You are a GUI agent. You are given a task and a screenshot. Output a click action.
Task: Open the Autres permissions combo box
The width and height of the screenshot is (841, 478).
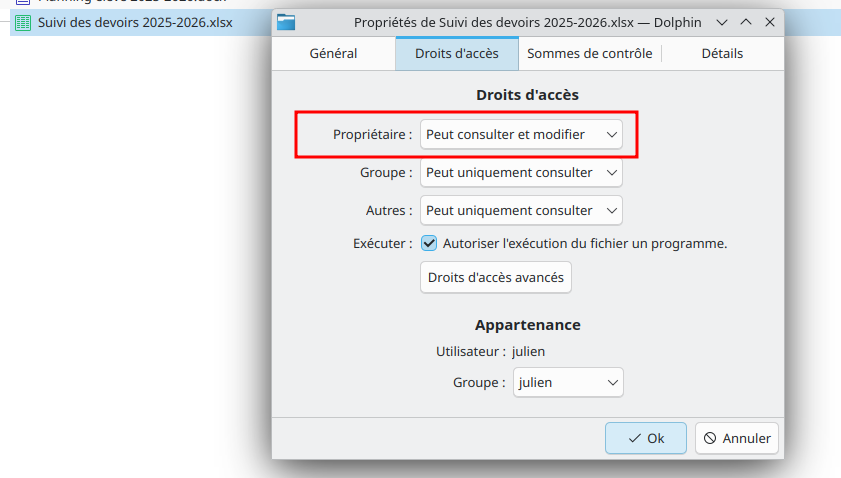[x=521, y=211]
